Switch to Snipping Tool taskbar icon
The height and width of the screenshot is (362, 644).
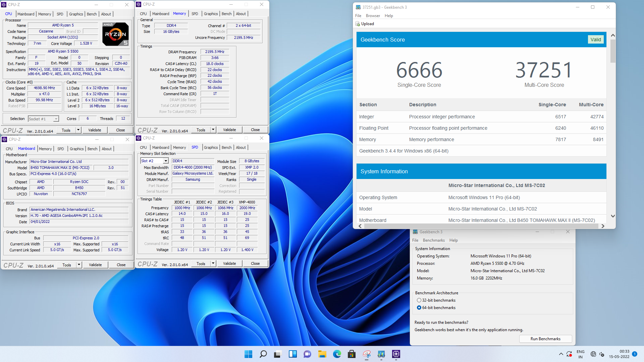(x=367, y=354)
